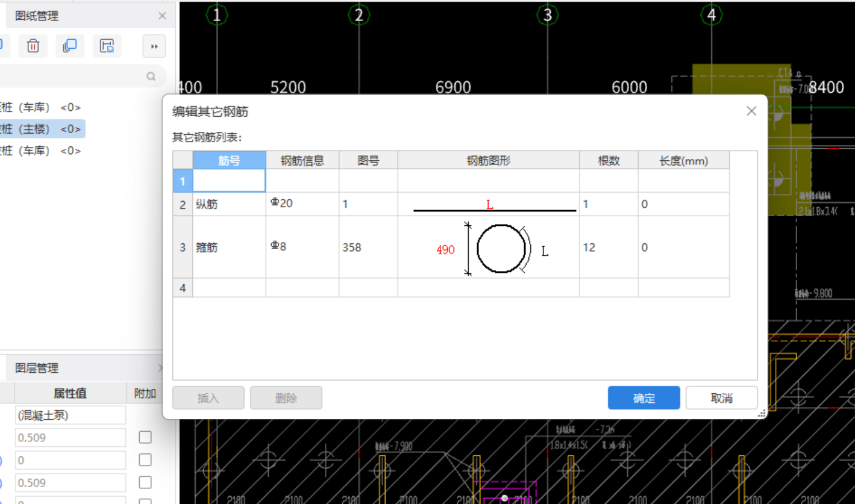Click the 纵筋 cell in the rebar list
Viewport: 855px width, 504px height.
tap(230, 205)
